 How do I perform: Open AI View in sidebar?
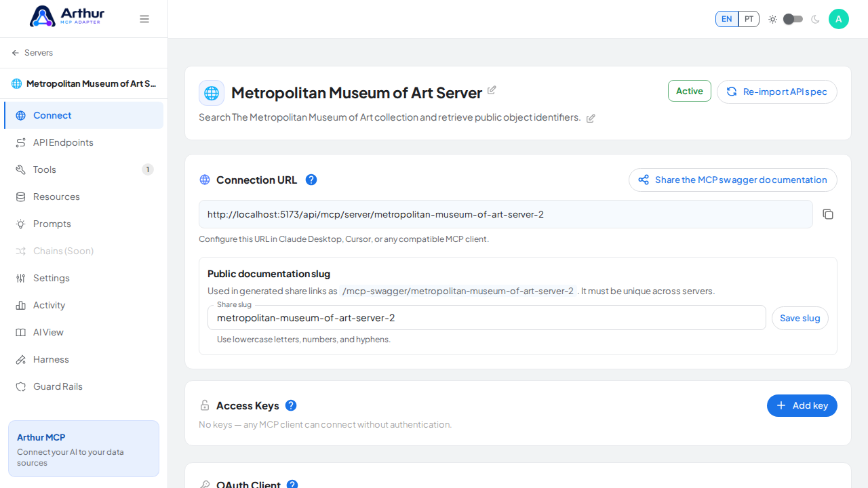(x=83, y=332)
